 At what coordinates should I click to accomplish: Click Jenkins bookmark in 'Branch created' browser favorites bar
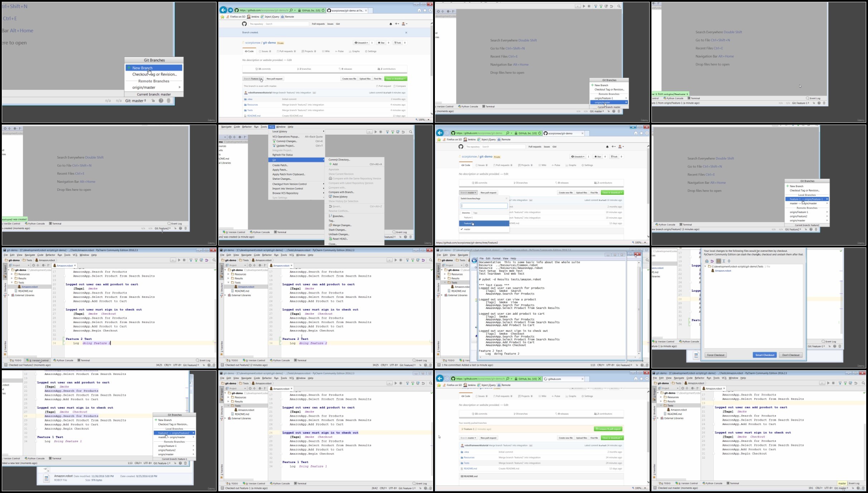click(x=253, y=17)
